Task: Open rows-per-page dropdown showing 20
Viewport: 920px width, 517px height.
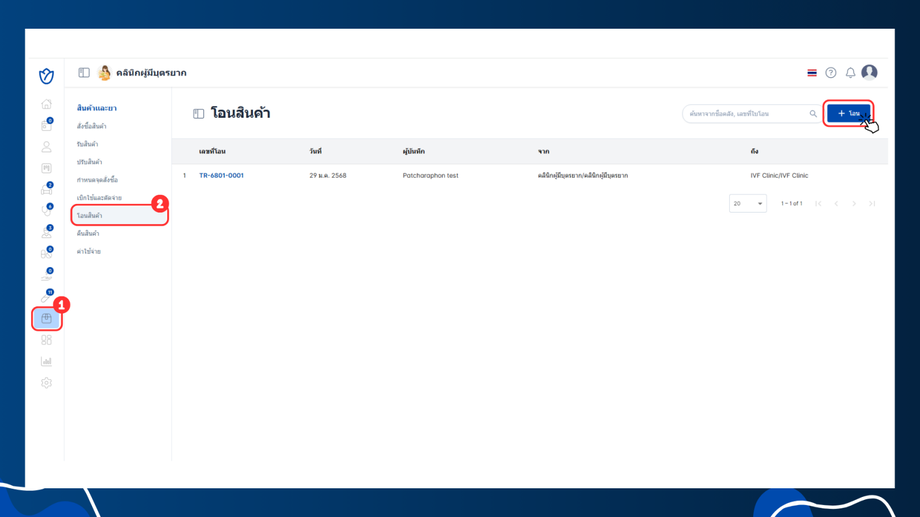Action: click(x=748, y=203)
